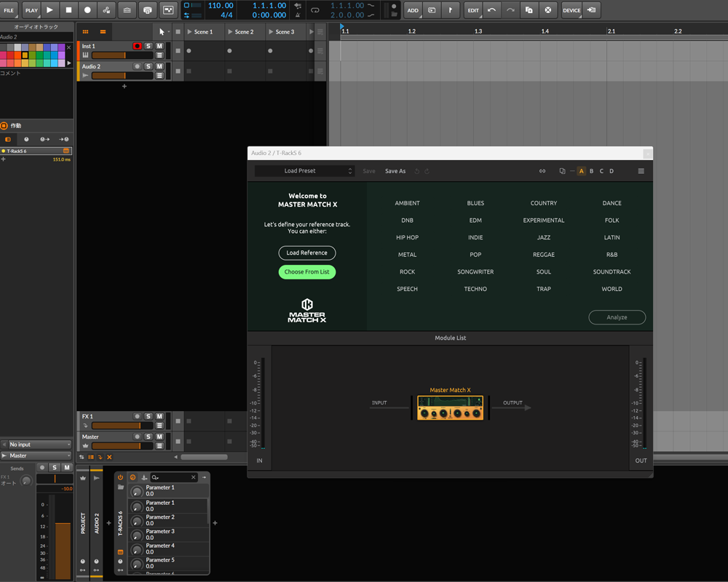Viewport: 728px width, 582px height.
Task: Click the orange X icon below Master track
Action: coord(110,457)
